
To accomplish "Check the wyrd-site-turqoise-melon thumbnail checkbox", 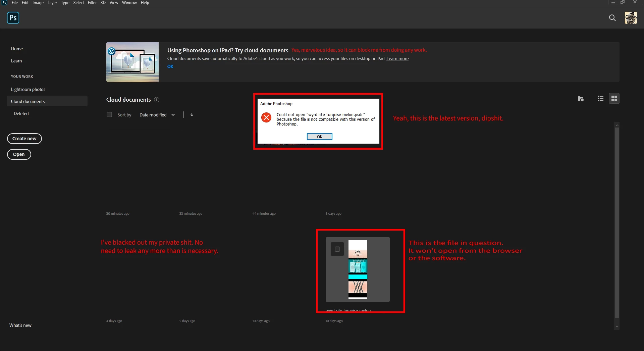I will click(337, 249).
